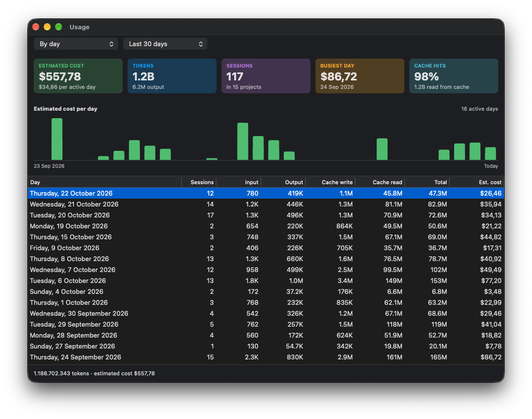This screenshot has height=419, width=532.
Task: Minimize the Usage window with yellow button
Action: coord(47,27)
